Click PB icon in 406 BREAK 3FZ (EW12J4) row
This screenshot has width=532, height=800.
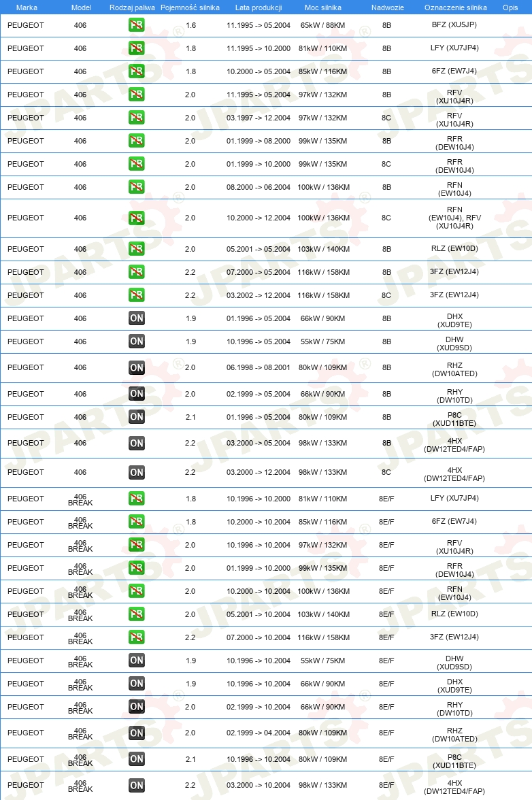[x=136, y=637]
